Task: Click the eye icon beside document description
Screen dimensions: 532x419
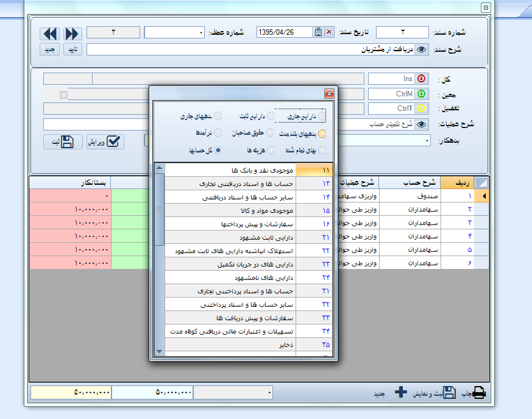Action: [x=421, y=49]
